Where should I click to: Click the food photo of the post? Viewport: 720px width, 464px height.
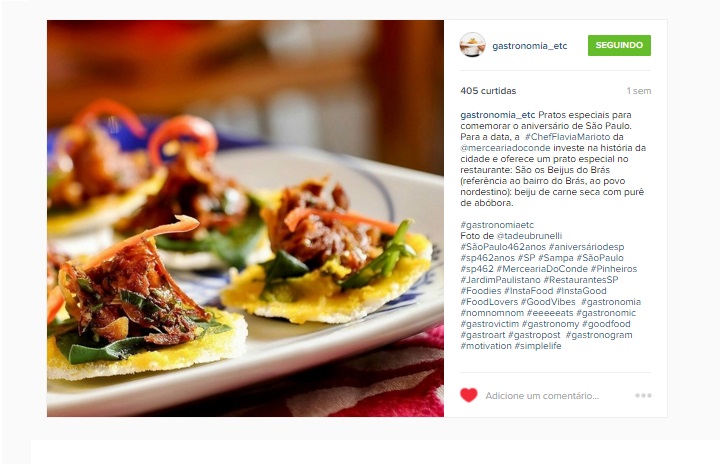245,218
